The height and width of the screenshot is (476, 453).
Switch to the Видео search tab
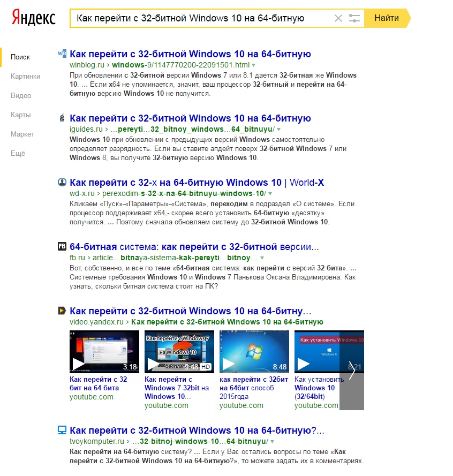[x=21, y=96]
